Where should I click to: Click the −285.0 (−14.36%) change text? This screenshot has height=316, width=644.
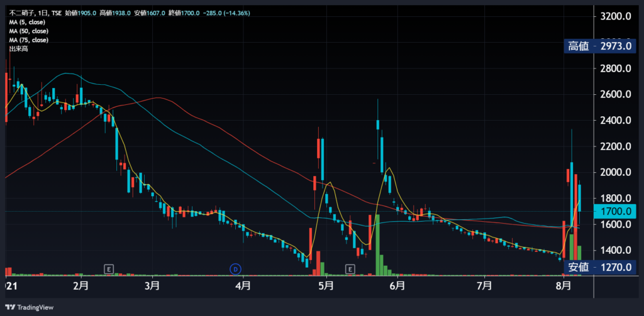coord(226,13)
